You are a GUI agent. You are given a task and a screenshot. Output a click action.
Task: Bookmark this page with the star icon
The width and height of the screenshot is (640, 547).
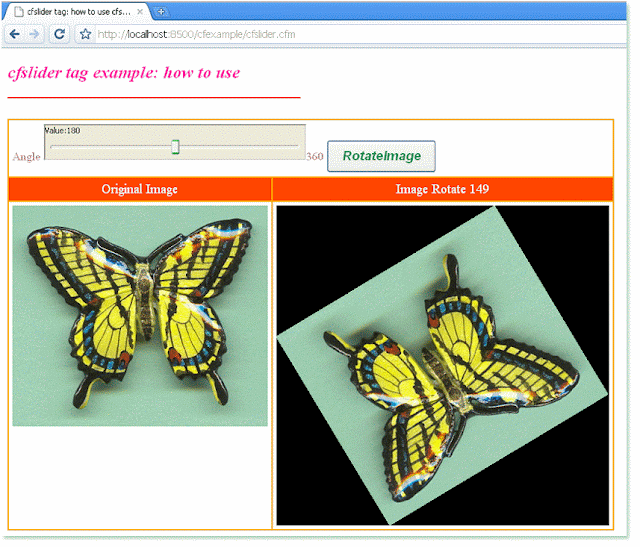pos(85,34)
